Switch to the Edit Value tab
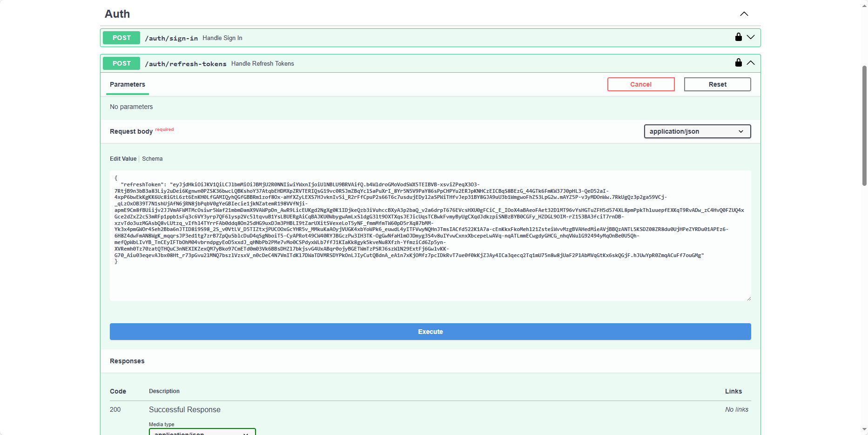Viewport: 868px width, 435px height. click(123, 159)
